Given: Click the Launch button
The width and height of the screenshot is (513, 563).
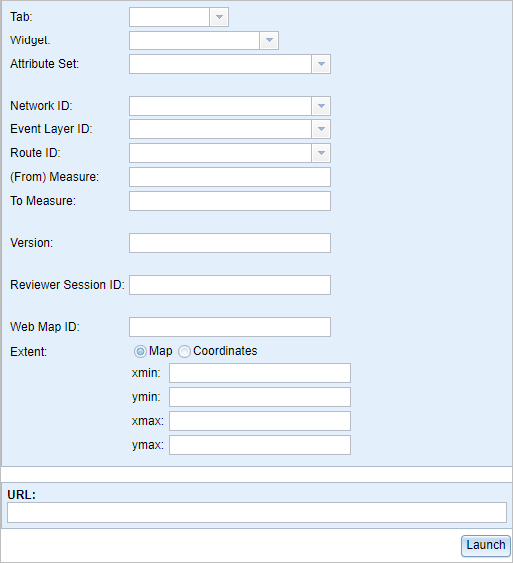Looking at the screenshot, I should 486,546.
